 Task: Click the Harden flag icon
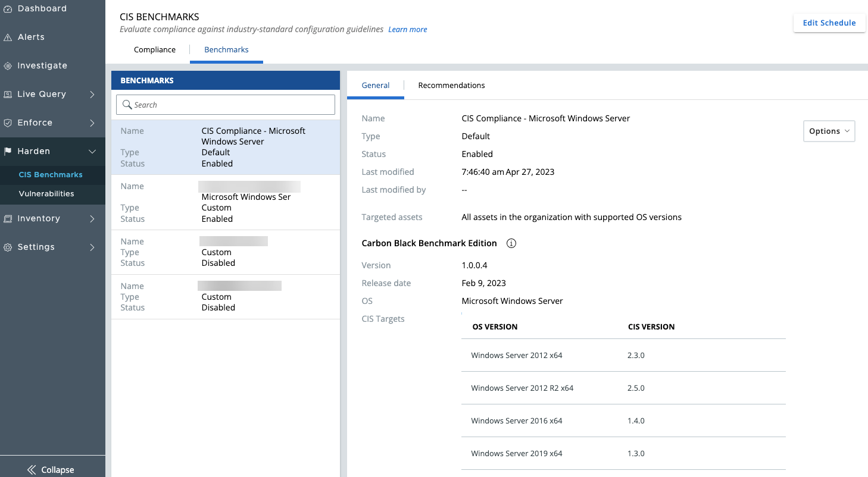[x=8, y=152]
